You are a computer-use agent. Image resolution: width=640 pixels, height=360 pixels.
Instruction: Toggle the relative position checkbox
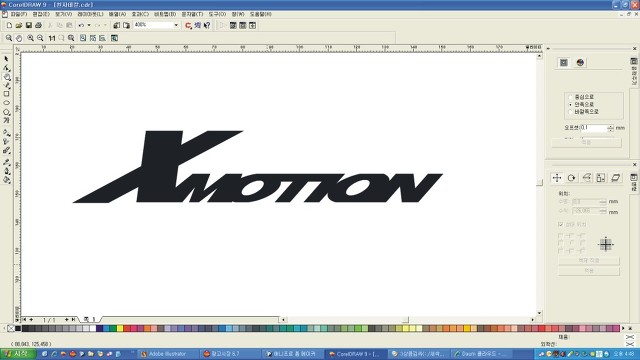560,224
